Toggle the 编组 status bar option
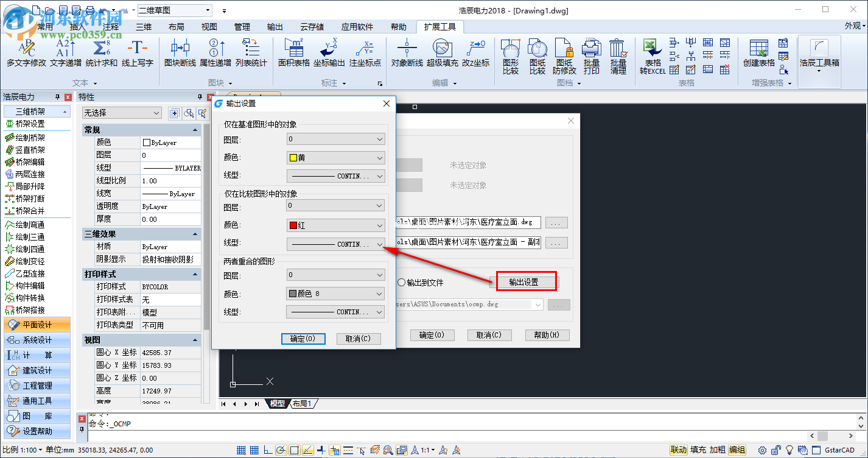The width and height of the screenshot is (868, 458). point(737,450)
